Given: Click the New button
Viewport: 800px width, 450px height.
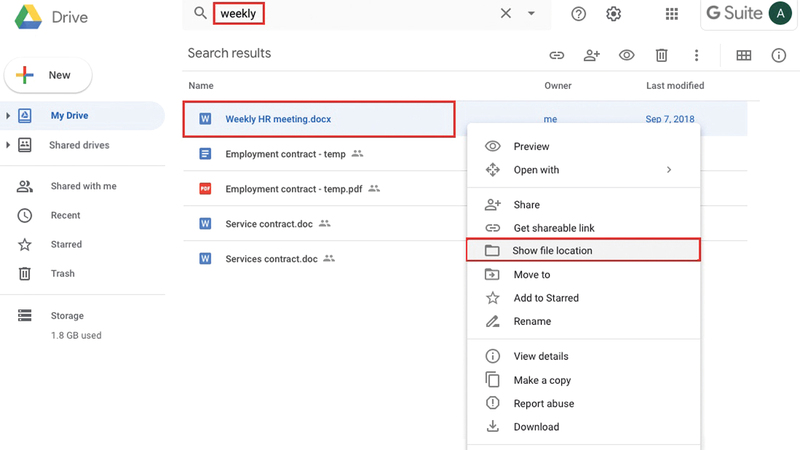Looking at the screenshot, I should 48,75.
